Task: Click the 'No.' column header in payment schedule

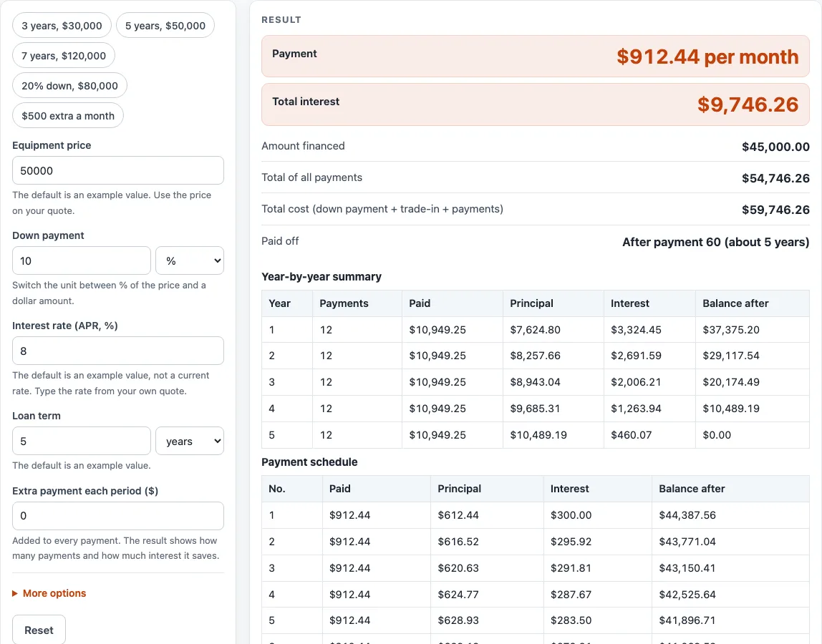Action: [292, 489]
